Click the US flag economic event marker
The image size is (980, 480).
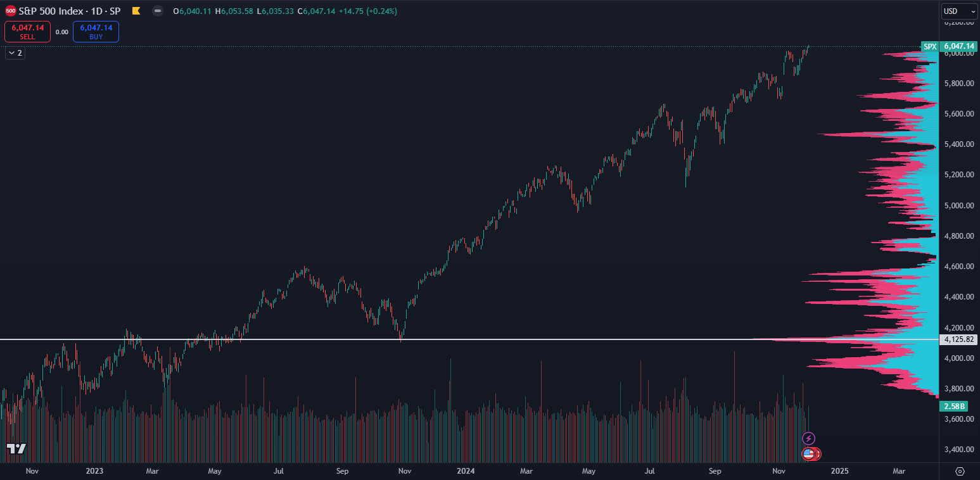coord(808,453)
